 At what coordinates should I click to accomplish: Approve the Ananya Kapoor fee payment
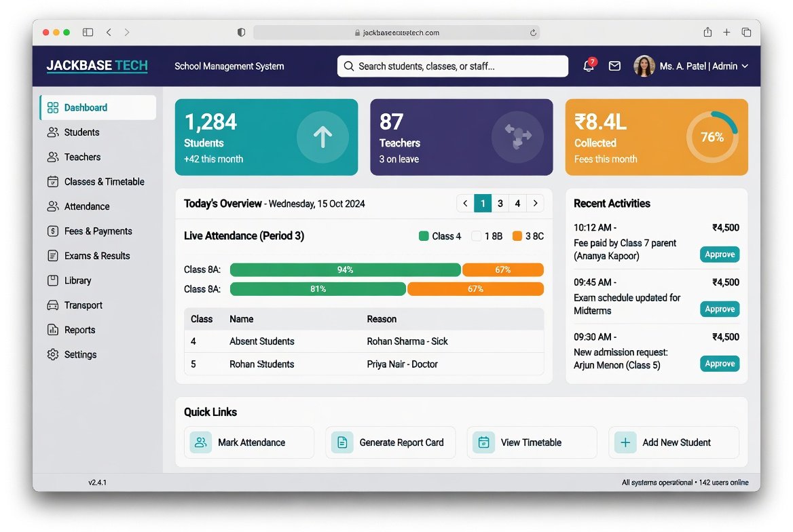(x=720, y=254)
